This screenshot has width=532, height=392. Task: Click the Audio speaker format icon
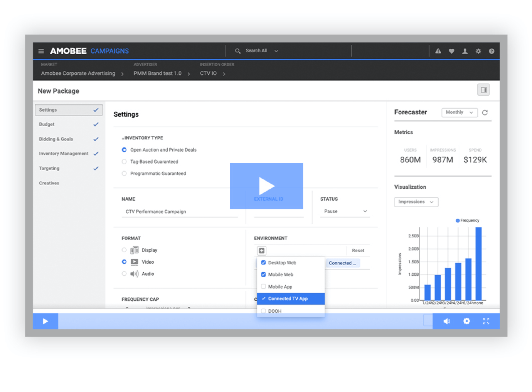(x=134, y=274)
